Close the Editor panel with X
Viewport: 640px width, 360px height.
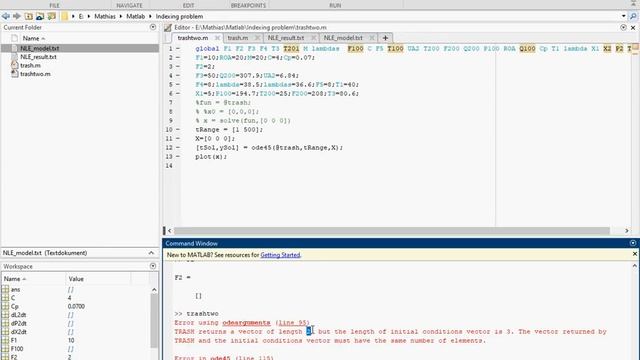tap(633, 27)
